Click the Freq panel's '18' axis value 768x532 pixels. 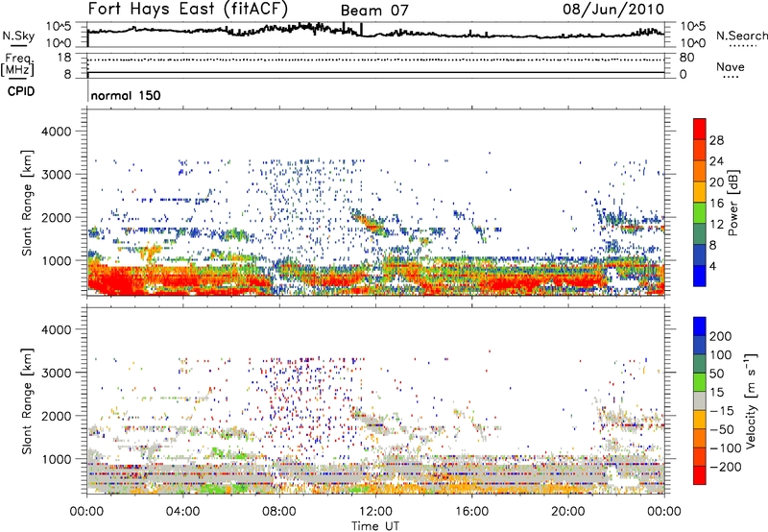(x=64, y=58)
